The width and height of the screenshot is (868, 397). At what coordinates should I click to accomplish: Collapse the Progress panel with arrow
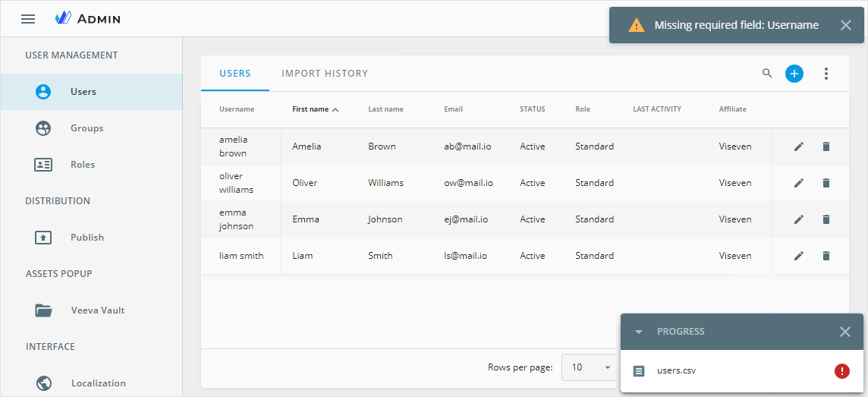tap(639, 332)
